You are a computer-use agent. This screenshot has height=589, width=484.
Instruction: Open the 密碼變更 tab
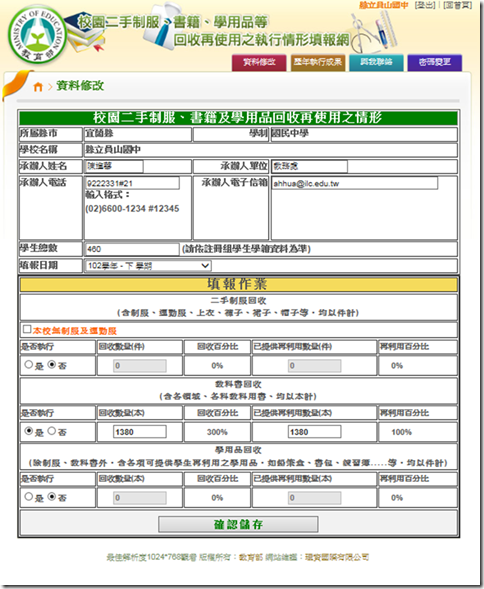[x=435, y=62]
